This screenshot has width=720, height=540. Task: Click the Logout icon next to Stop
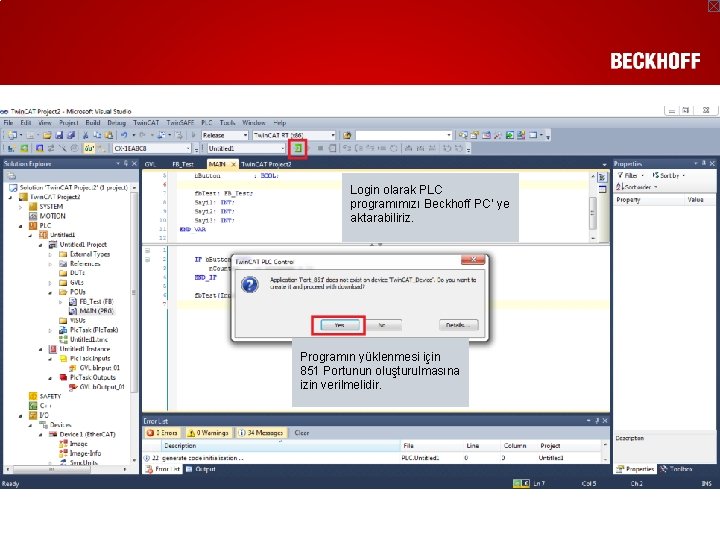(x=332, y=148)
